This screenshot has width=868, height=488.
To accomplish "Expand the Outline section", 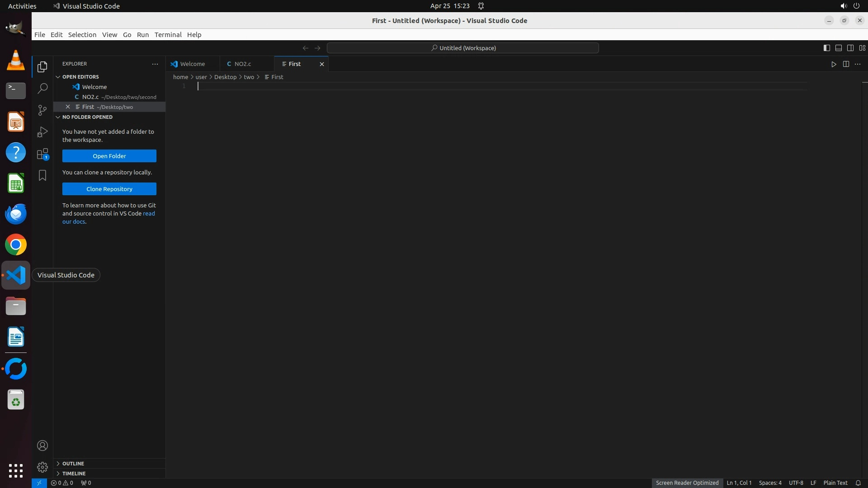I will 73,464.
